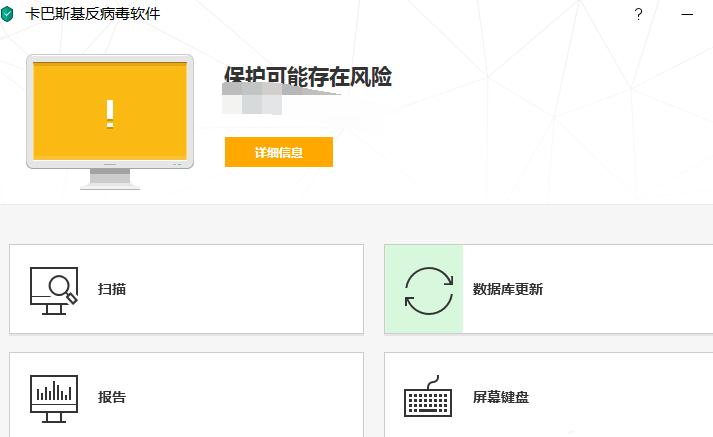Minimize the Kaspersky window
The image size is (713, 437).
tap(687, 15)
